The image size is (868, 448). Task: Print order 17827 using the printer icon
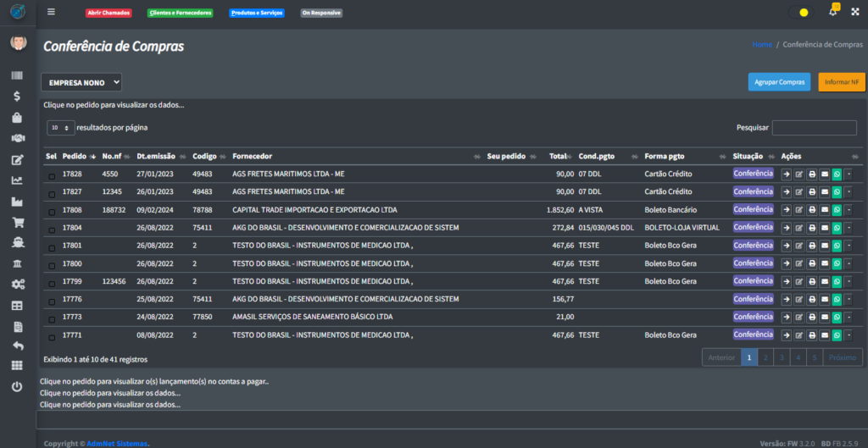click(x=811, y=192)
